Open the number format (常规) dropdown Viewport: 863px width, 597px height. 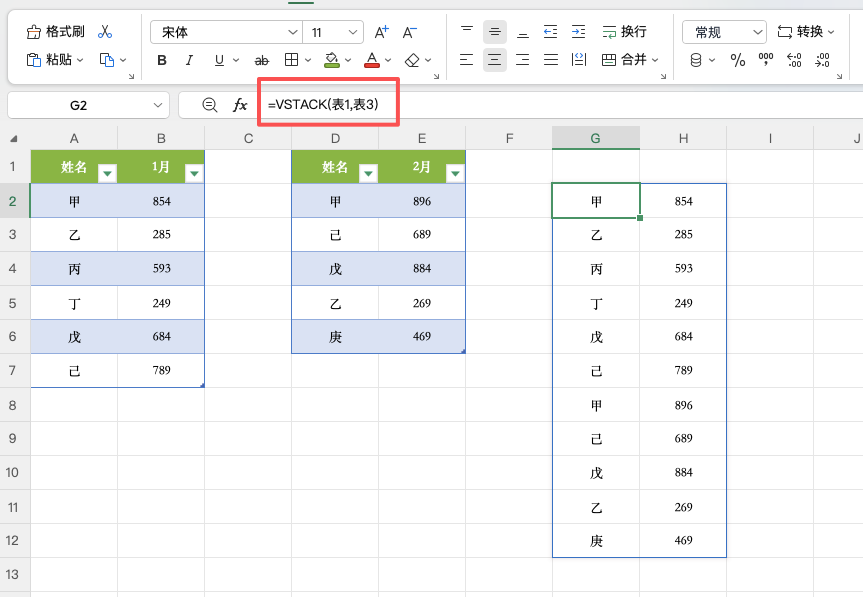tap(724, 32)
